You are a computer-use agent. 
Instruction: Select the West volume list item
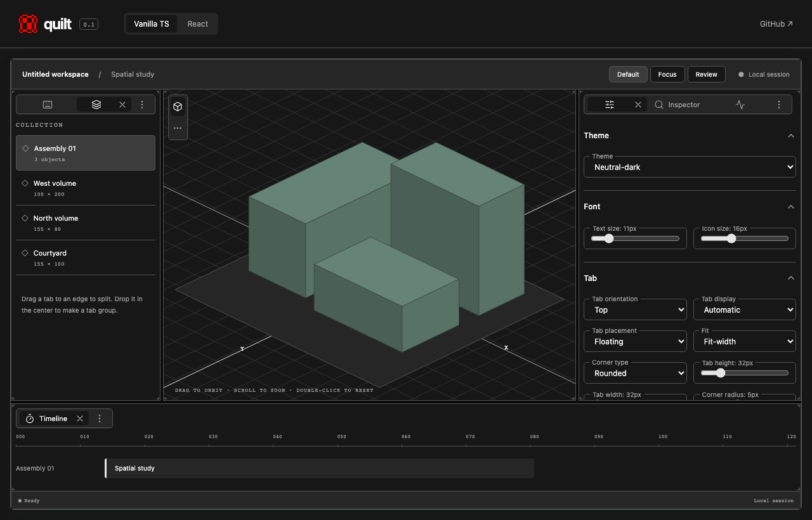pos(86,188)
